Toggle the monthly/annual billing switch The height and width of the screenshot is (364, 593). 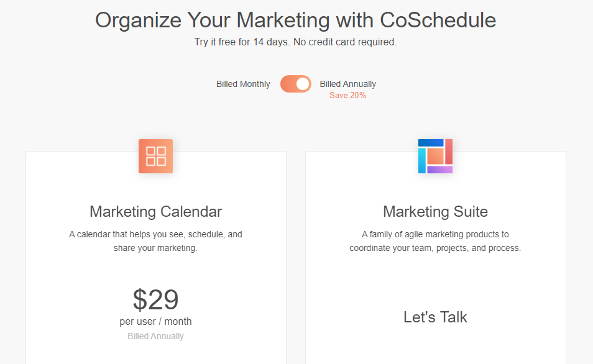click(x=296, y=84)
